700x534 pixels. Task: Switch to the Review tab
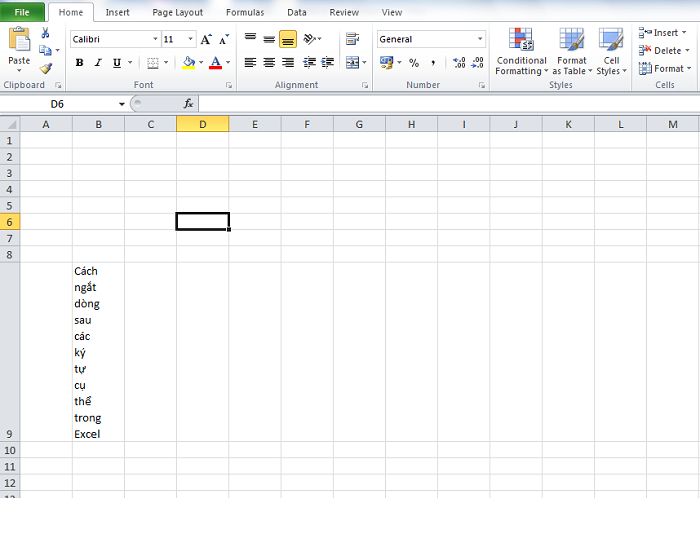(x=344, y=13)
